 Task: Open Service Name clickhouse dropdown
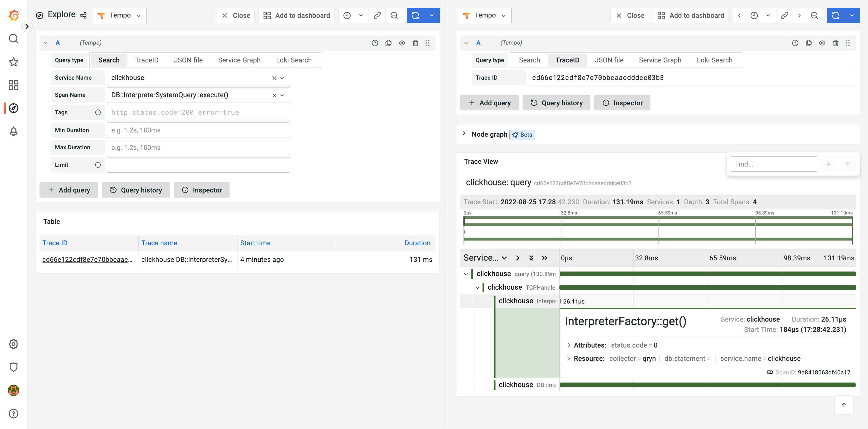[x=282, y=78]
